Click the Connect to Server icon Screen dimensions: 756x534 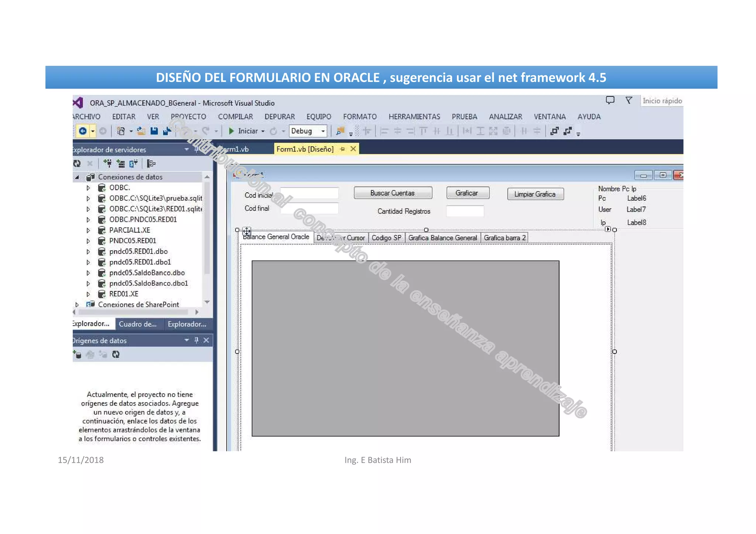point(121,163)
